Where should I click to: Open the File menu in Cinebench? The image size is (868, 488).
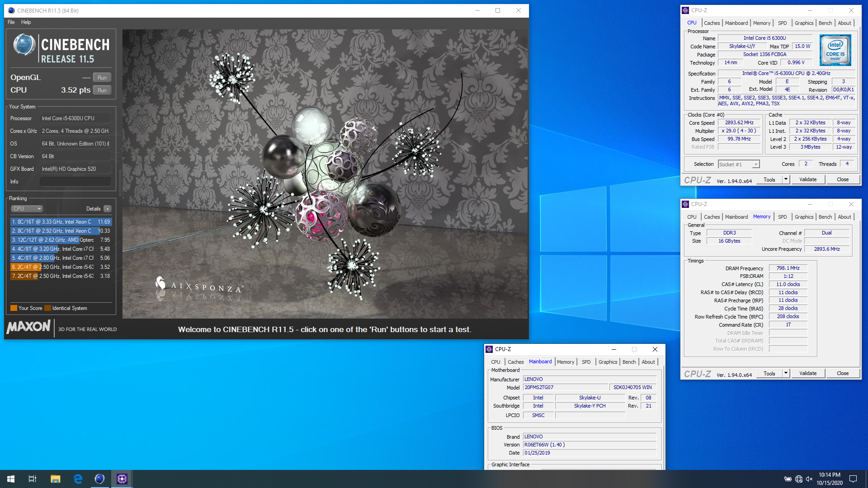pyautogui.click(x=11, y=22)
